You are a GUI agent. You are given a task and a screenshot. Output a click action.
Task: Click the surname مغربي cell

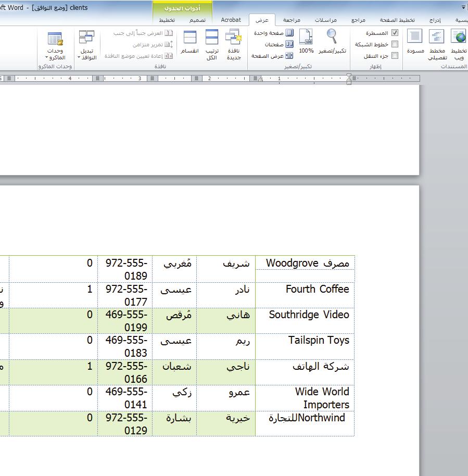pyautogui.click(x=174, y=269)
